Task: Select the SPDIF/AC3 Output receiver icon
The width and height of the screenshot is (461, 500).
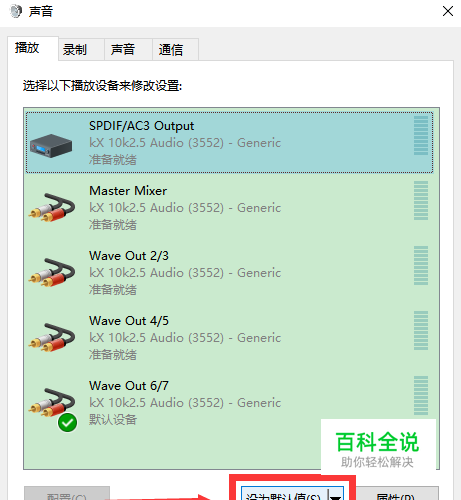Action: coord(51,146)
